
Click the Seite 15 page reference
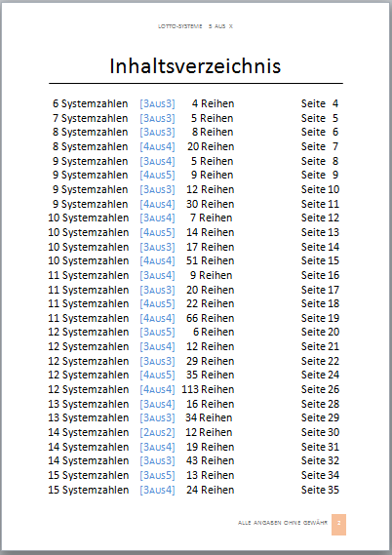(x=320, y=260)
